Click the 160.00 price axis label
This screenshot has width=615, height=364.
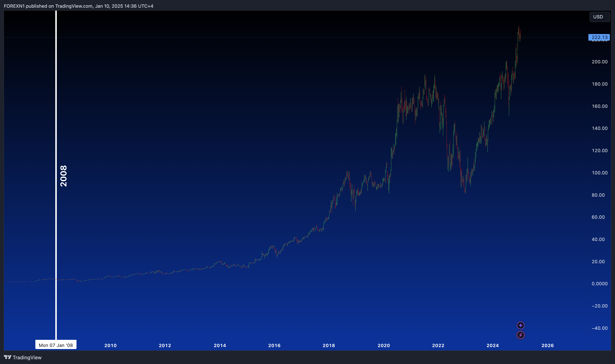pos(600,106)
